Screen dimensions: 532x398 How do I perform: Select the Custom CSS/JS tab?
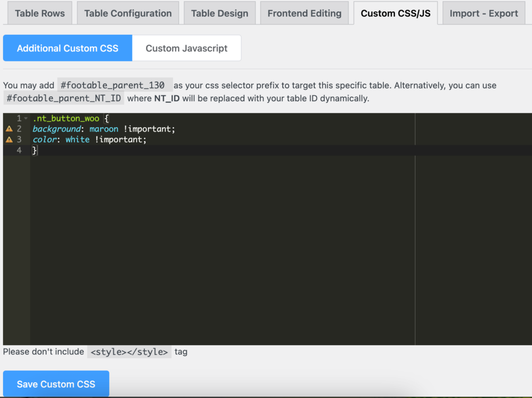(395, 13)
